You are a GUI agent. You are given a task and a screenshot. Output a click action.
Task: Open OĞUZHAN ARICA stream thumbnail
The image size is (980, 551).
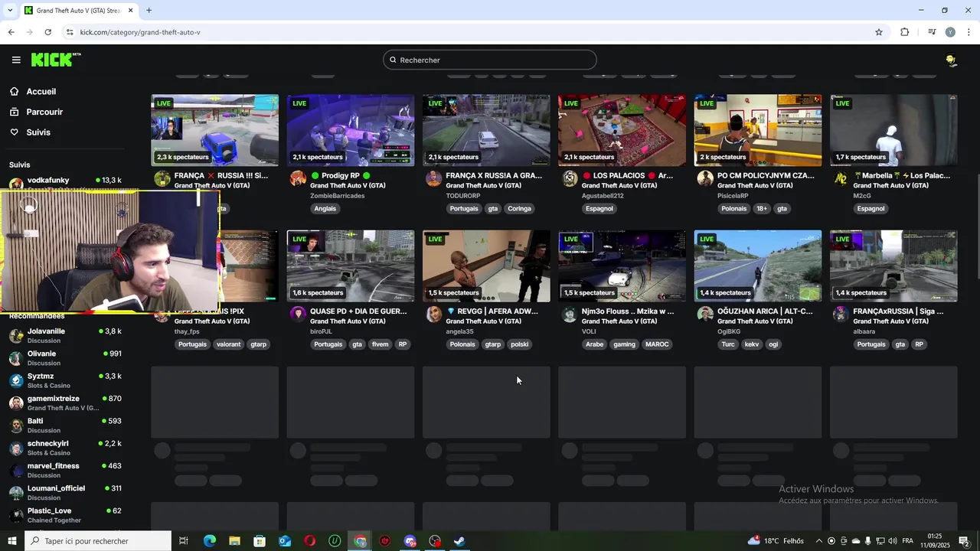pyautogui.click(x=758, y=266)
